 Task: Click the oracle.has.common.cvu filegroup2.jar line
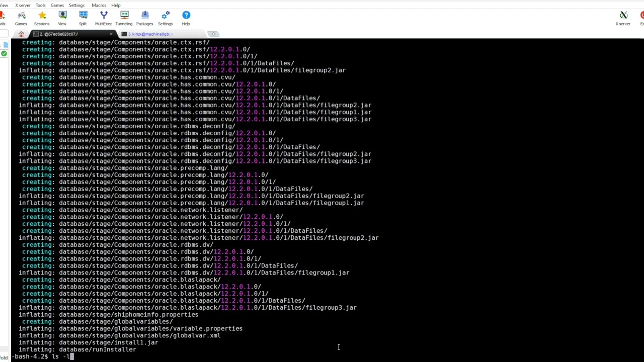point(195,105)
